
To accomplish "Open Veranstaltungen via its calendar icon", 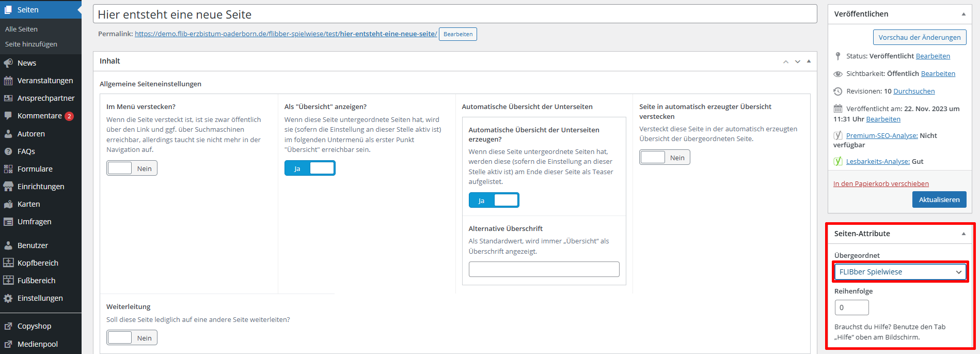I will pos(8,81).
